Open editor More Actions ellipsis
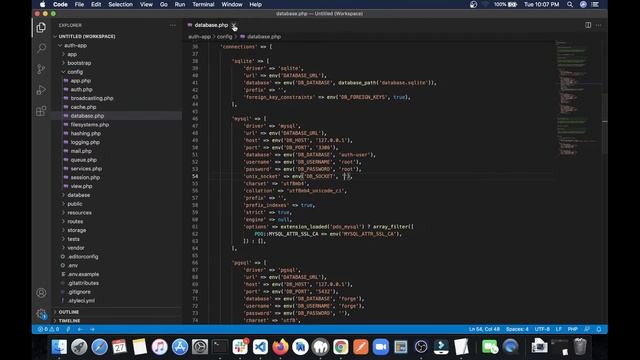The width and height of the screenshot is (640, 360). (598, 25)
